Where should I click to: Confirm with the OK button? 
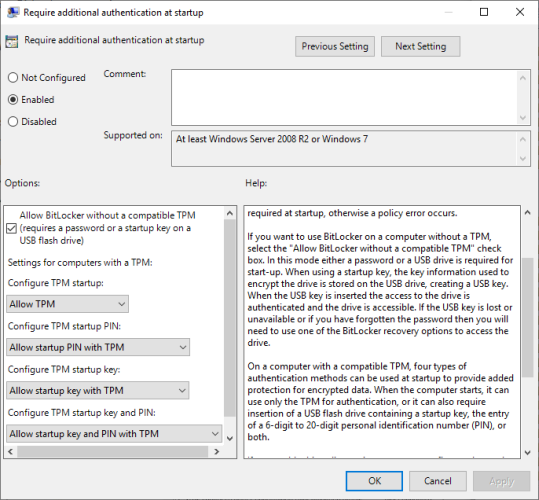click(x=374, y=481)
